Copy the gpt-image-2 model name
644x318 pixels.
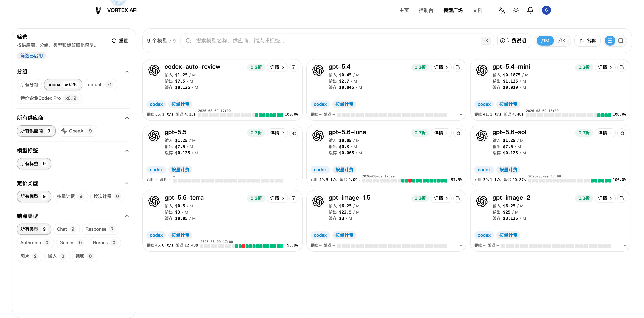(x=622, y=198)
